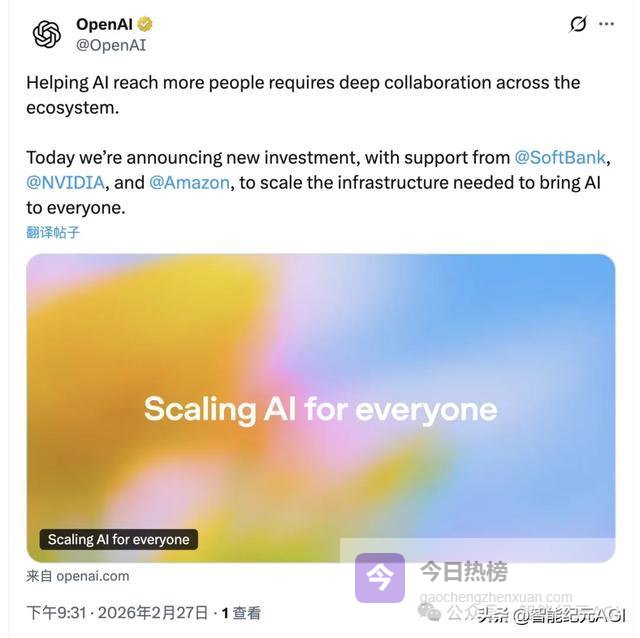Click the gold verified badge next to OpenAI
This screenshot has height=638, width=640.
pyautogui.click(x=145, y=24)
